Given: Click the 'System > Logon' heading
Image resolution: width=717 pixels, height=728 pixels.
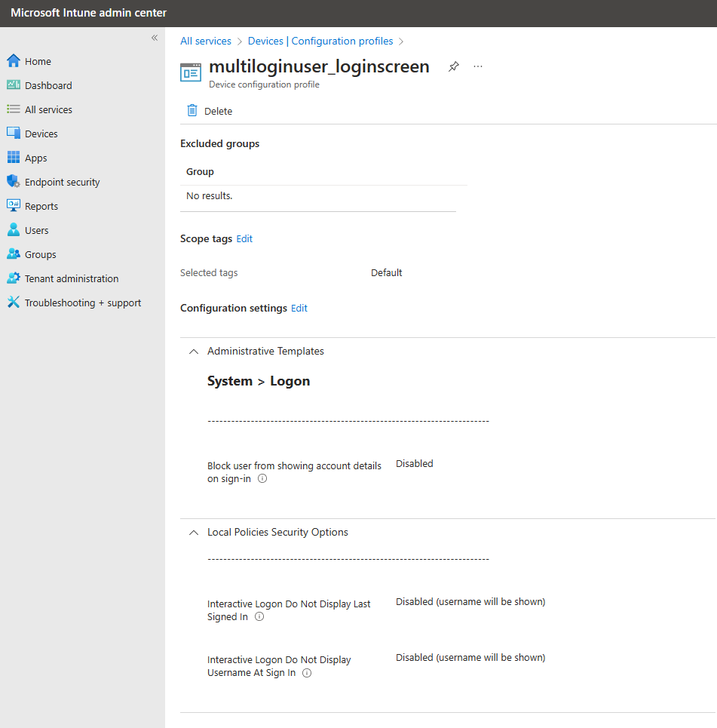Looking at the screenshot, I should tap(259, 381).
